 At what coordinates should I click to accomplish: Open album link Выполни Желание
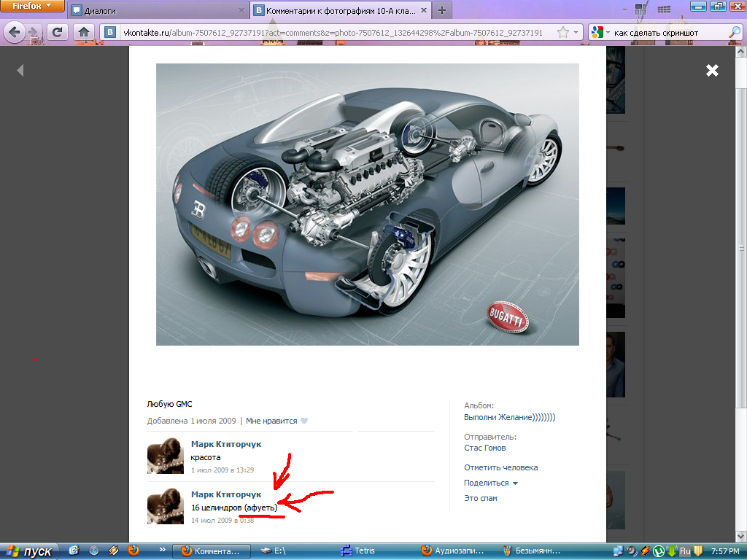pyautogui.click(x=509, y=417)
